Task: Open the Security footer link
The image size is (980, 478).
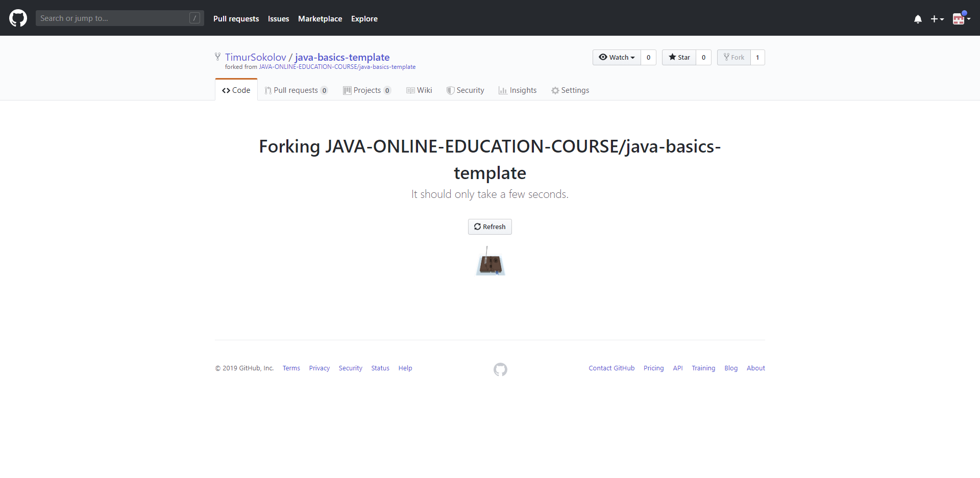Action: pyautogui.click(x=351, y=368)
